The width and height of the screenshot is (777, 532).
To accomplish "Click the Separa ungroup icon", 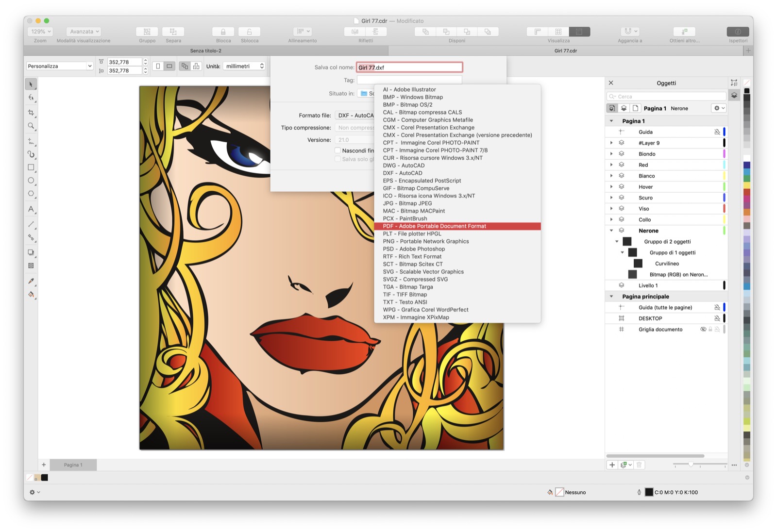I will pyautogui.click(x=173, y=32).
